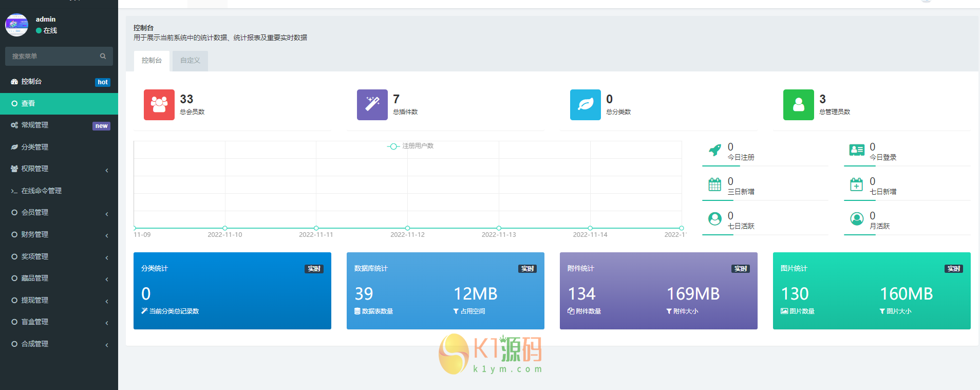Image resolution: width=980 pixels, height=390 pixels.
Task: Click the 搜索菜单 search input field
Action: tap(51, 57)
